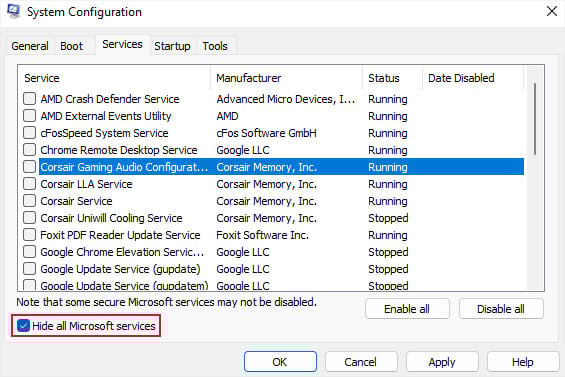This screenshot has height=377, width=565.
Task: Switch to the General tab
Action: point(30,46)
